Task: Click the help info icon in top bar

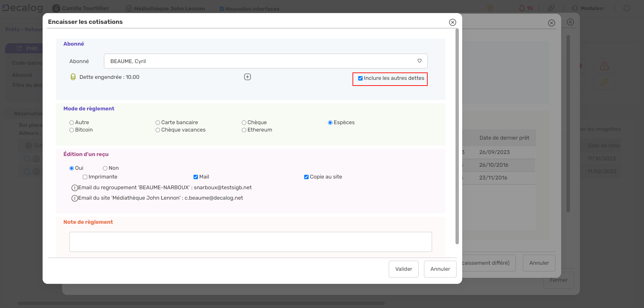Action: click(x=627, y=8)
